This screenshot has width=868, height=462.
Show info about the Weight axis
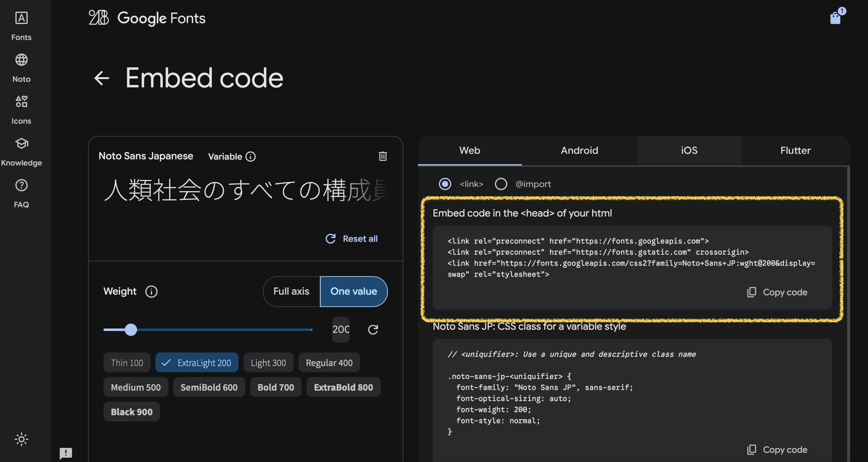point(151,292)
